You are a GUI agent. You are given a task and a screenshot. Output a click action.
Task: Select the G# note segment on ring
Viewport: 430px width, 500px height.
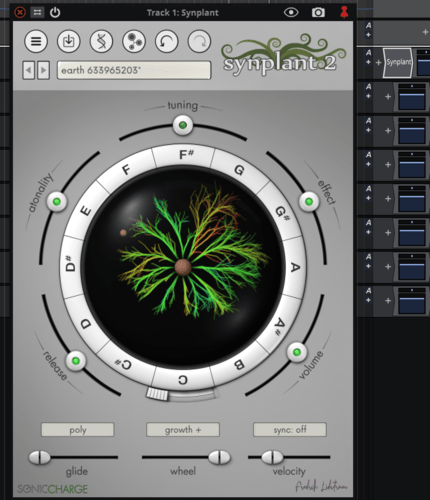(282, 213)
